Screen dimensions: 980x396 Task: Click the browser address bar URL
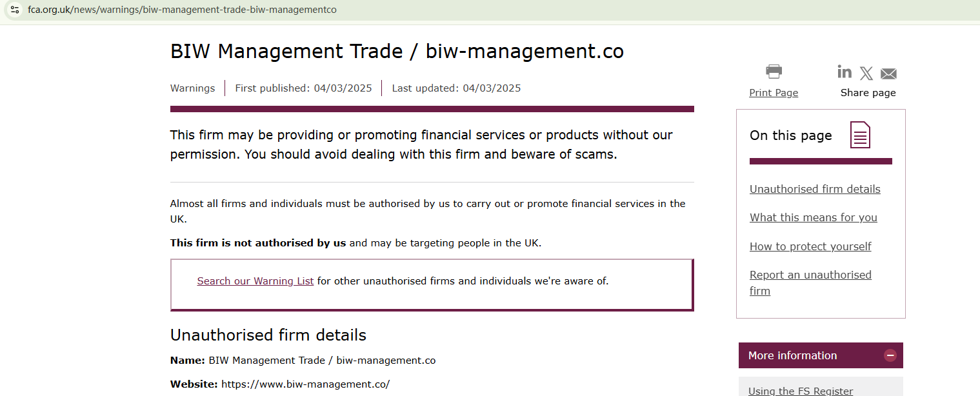[182, 10]
